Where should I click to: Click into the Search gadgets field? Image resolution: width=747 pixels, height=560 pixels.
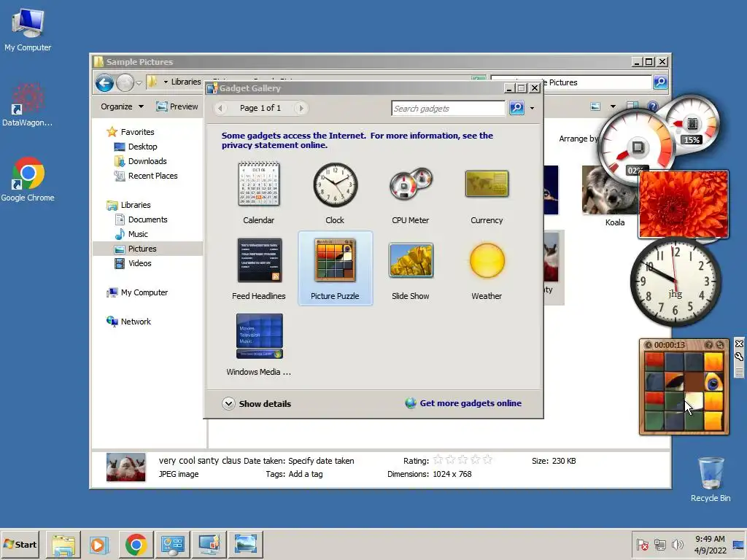coord(448,108)
